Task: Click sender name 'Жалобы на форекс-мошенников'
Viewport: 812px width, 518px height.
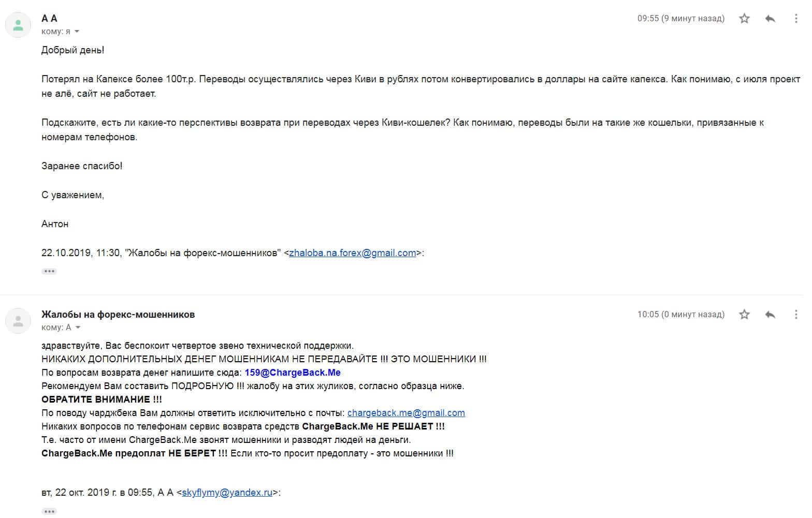Action: tap(118, 315)
